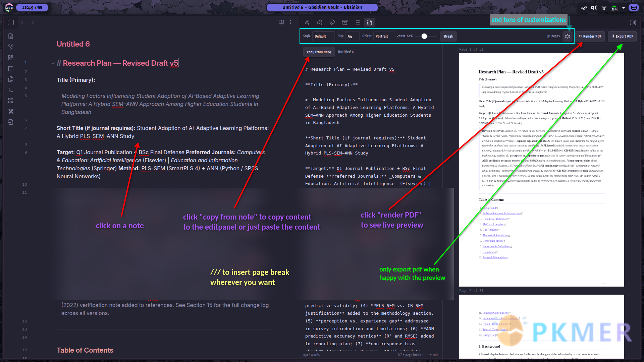
Task: Click the 9317 words status entry
Action: pos(311,355)
